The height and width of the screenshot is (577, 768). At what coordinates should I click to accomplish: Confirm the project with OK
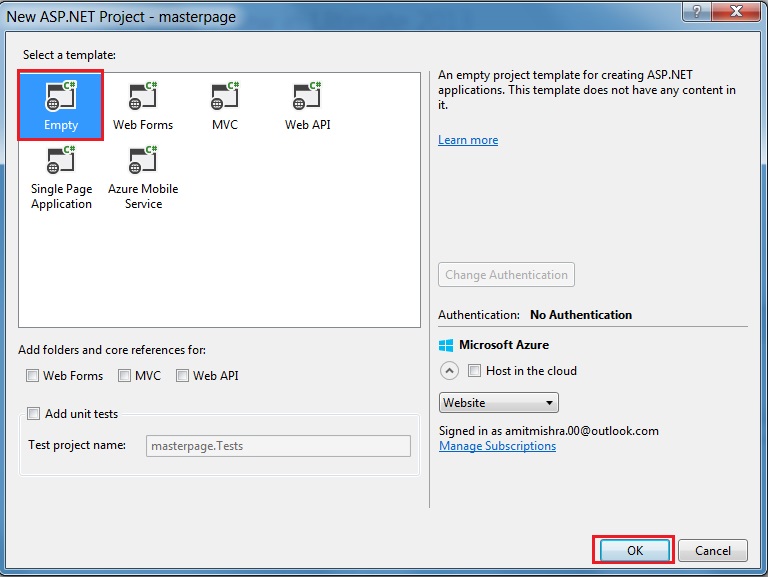(635, 551)
